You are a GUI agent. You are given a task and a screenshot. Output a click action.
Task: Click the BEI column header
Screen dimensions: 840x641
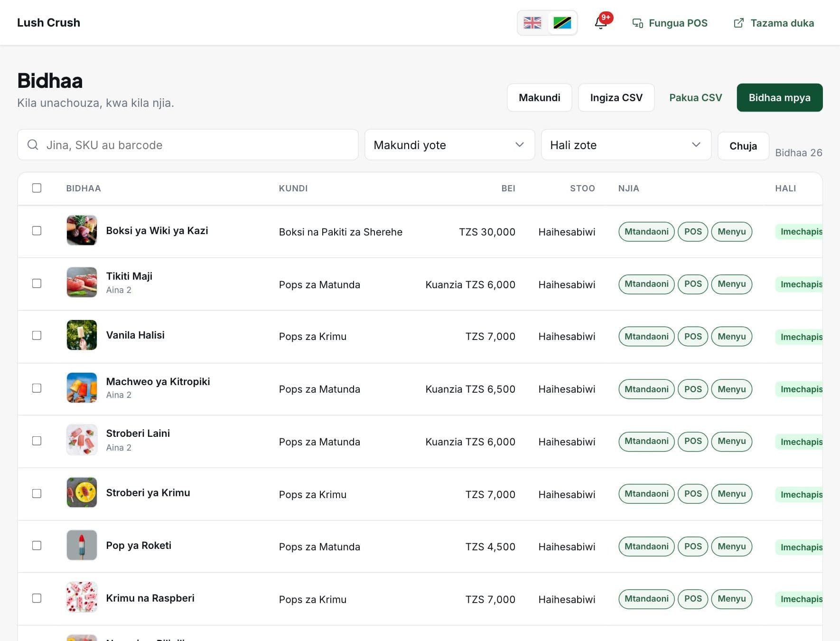tap(508, 189)
